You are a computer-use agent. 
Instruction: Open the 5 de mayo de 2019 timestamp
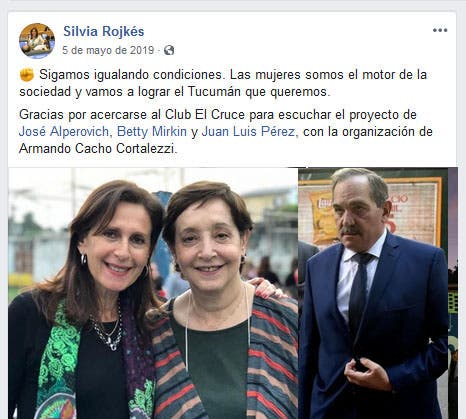[108, 50]
